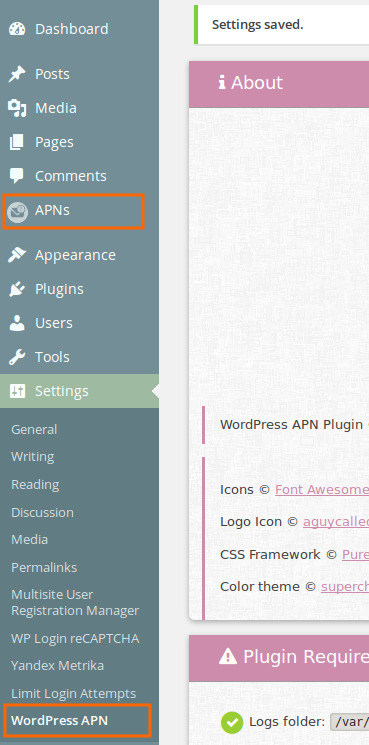This screenshot has height=745, width=369.
Task: Open General settings submenu
Action: point(34,430)
